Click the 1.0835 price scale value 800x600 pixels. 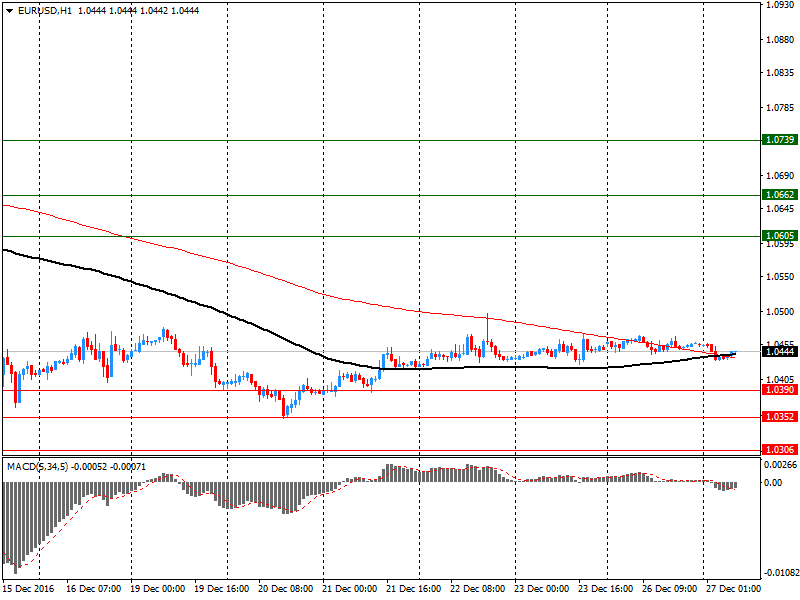(780, 73)
